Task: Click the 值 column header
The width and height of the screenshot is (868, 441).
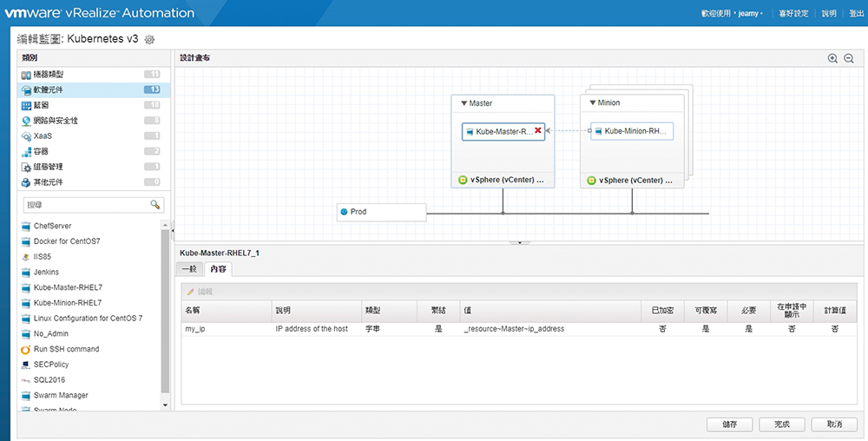Action: click(550, 311)
